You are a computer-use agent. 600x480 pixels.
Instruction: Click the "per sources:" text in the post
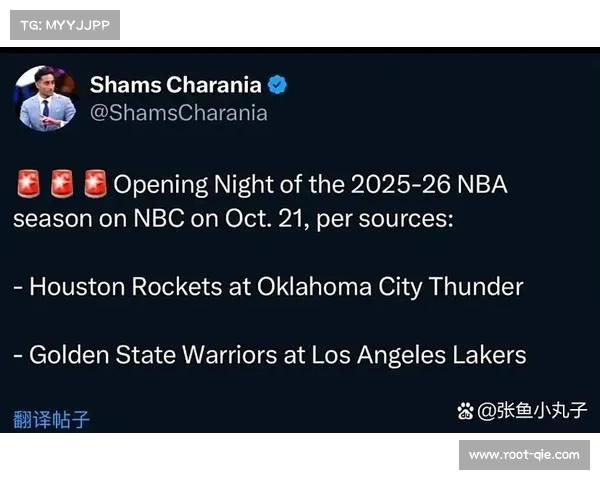pyautogui.click(x=385, y=218)
